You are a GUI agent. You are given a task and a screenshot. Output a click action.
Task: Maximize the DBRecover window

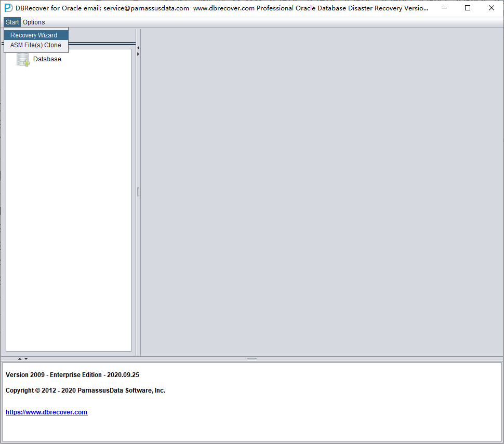pos(468,8)
